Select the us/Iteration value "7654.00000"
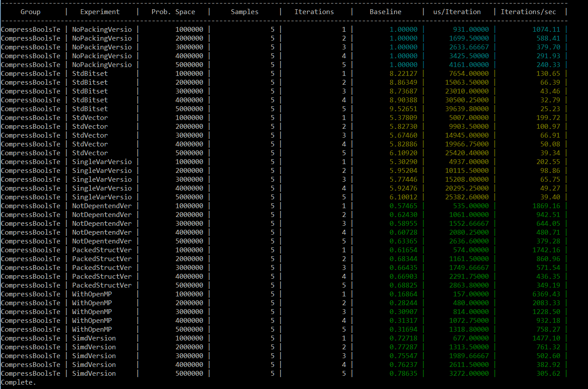 (x=469, y=74)
